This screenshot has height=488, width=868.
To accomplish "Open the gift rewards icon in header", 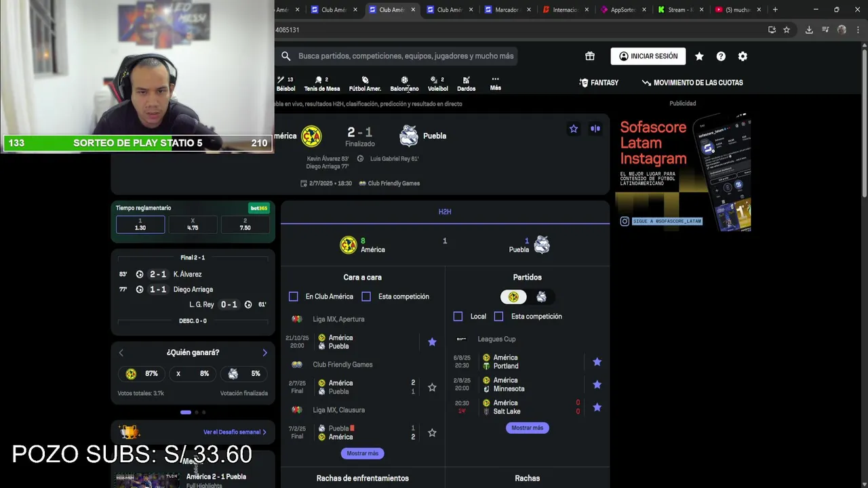I will pyautogui.click(x=590, y=56).
